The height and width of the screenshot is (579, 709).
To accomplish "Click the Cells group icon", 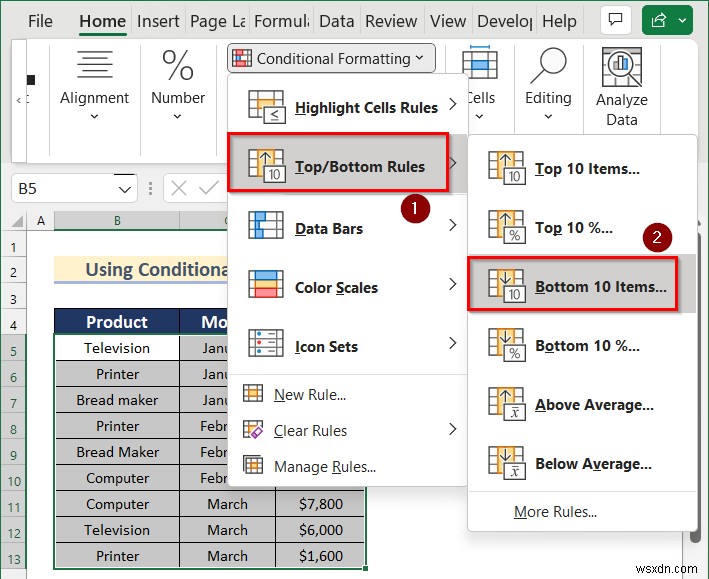I will (480, 62).
